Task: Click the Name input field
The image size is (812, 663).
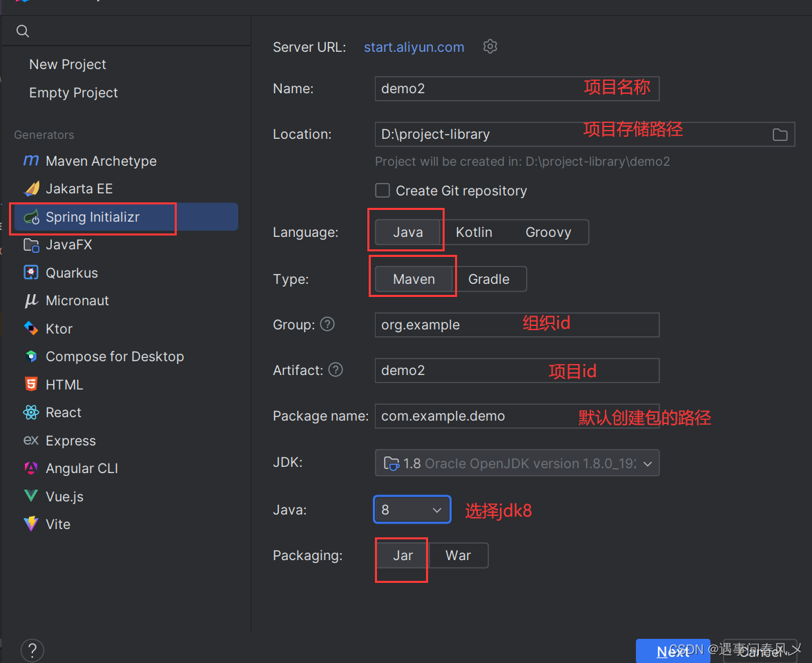Action: tap(516, 88)
